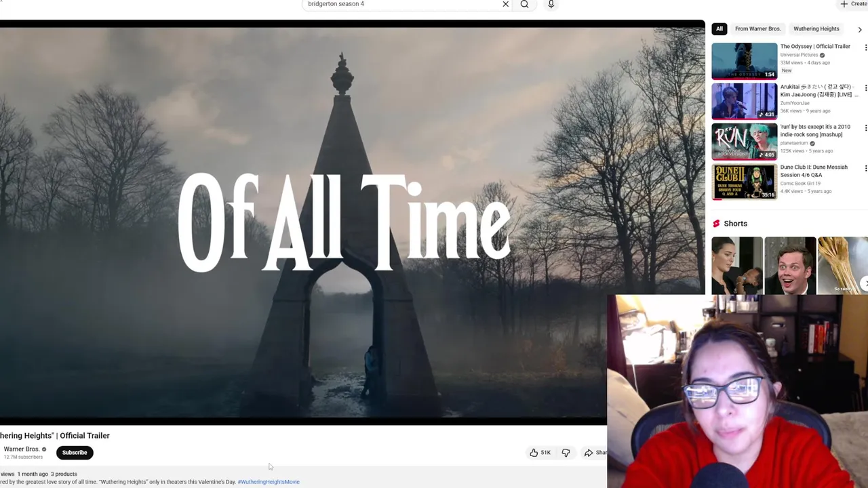Like the video with thumbs up
This screenshot has width=868, height=488.
pos(540,453)
